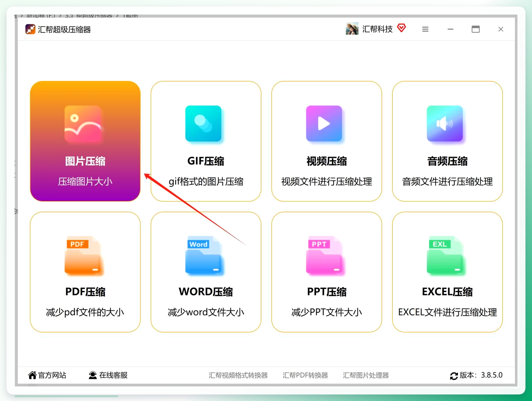Screen dimensions: 532x401
Task: Click text 音频文件进行压缩处理
Action: point(447,182)
